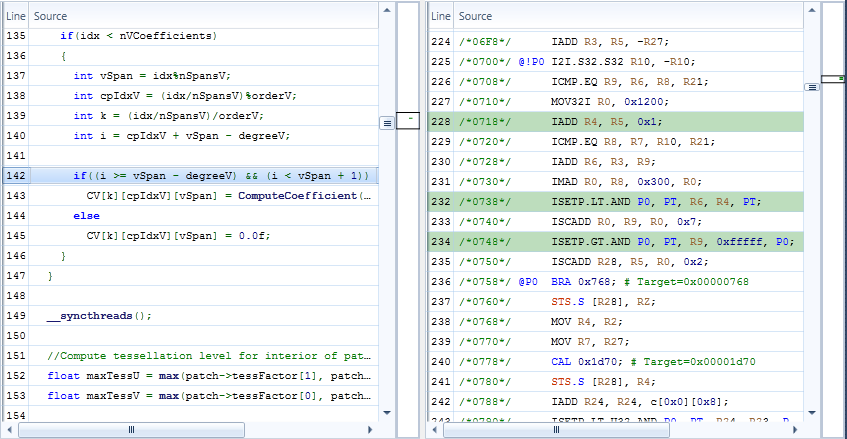Click the left pane's vertical scrollbar thumb
847x439 pixels.
[x=387, y=122]
